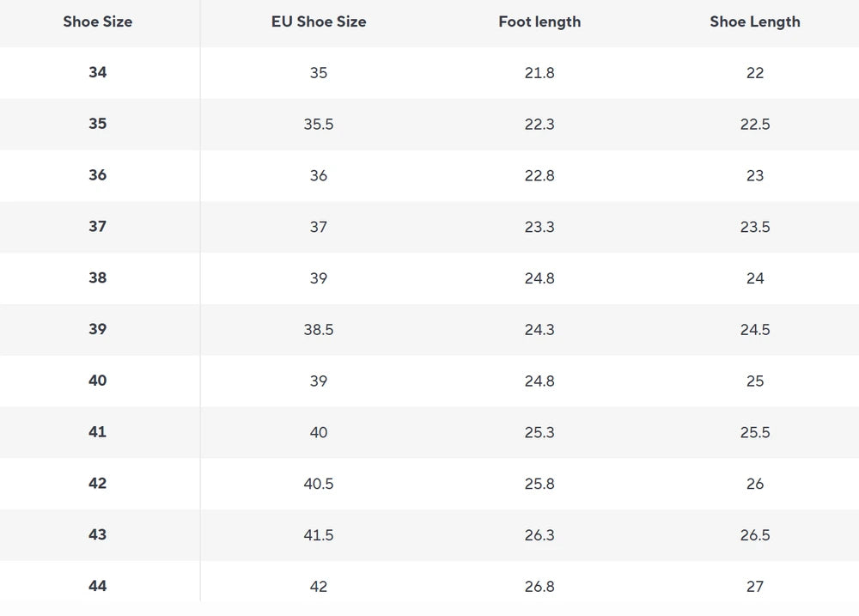Screen dimensions: 859x616
Task: Click the Shoe Length column header
Action: click(x=755, y=22)
